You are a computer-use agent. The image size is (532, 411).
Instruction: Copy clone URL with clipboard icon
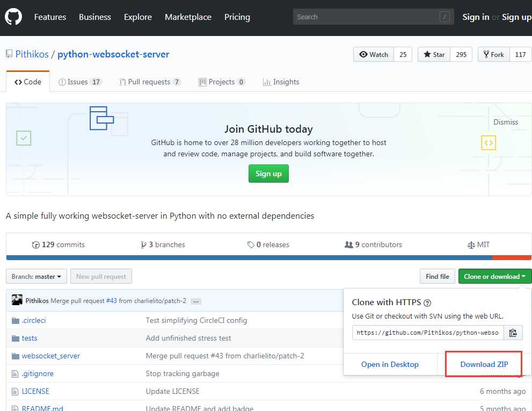(x=513, y=333)
